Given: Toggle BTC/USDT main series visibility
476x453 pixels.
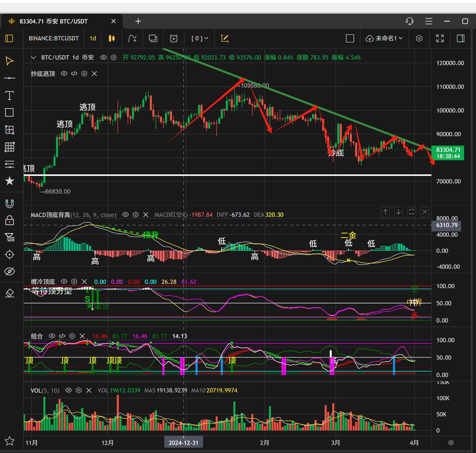Looking at the screenshot, I should click(103, 57).
